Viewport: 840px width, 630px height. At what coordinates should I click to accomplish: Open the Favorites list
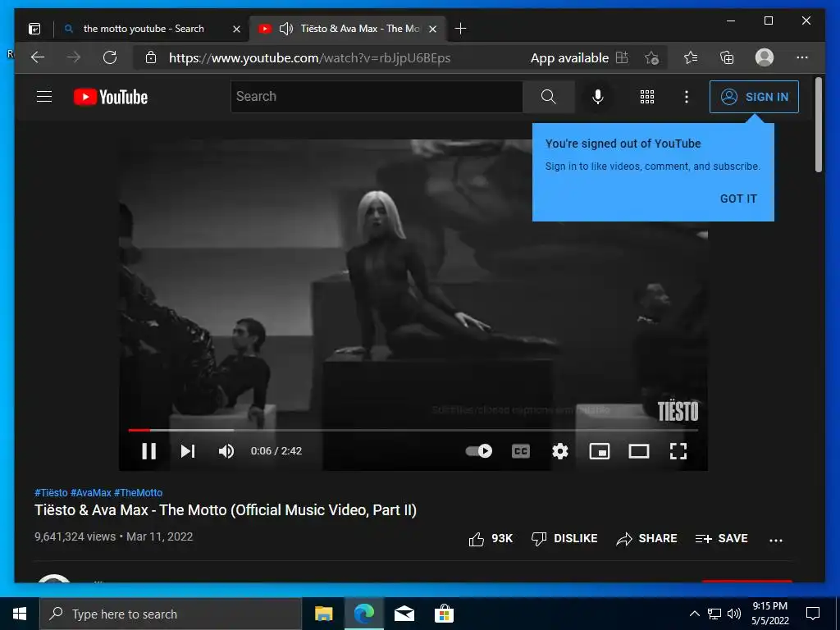691,57
